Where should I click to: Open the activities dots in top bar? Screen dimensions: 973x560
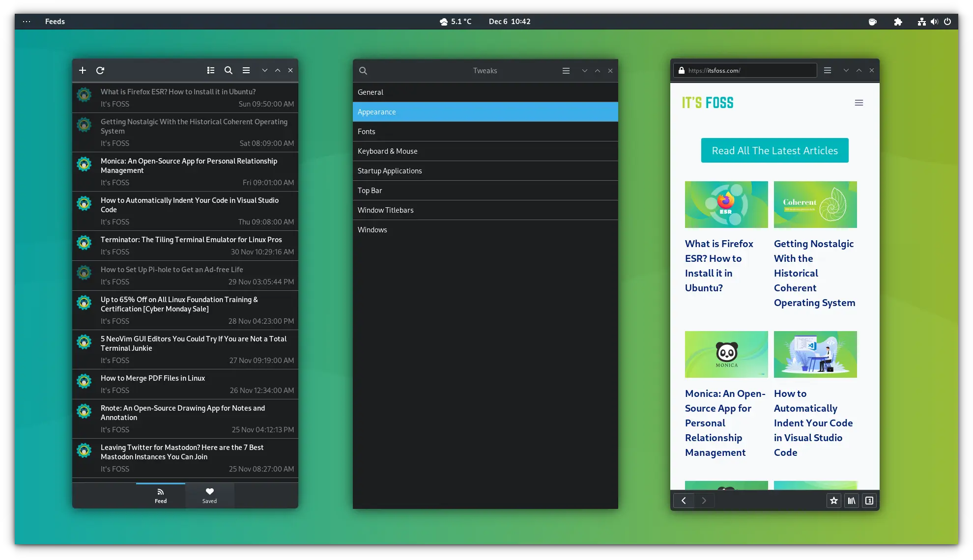[x=27, y=22]
